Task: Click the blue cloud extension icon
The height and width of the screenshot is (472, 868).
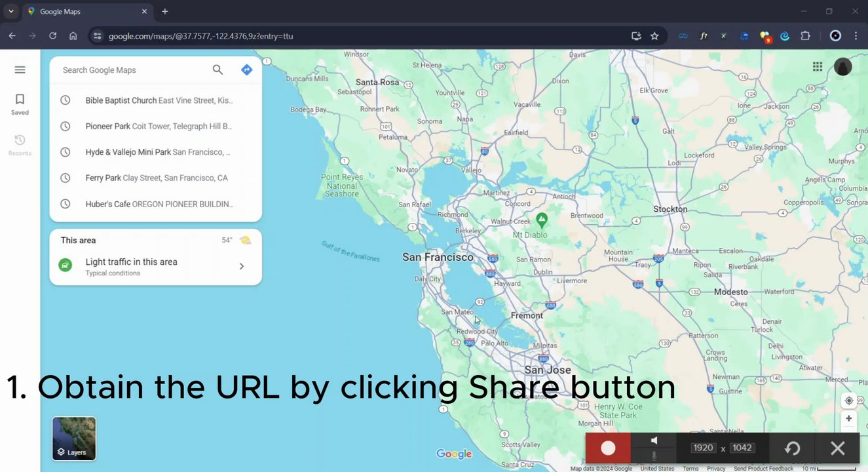Action: coord(683,36)
